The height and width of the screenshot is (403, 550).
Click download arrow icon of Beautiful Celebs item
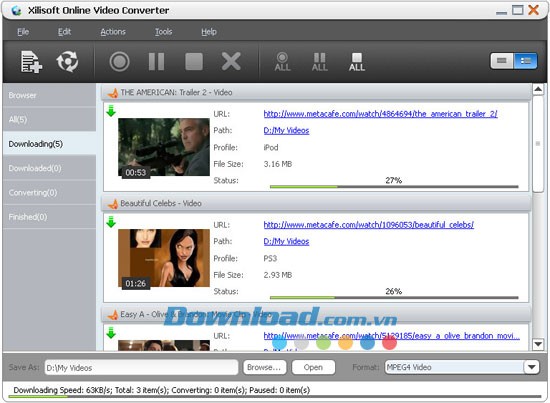(x=111, y=222)
